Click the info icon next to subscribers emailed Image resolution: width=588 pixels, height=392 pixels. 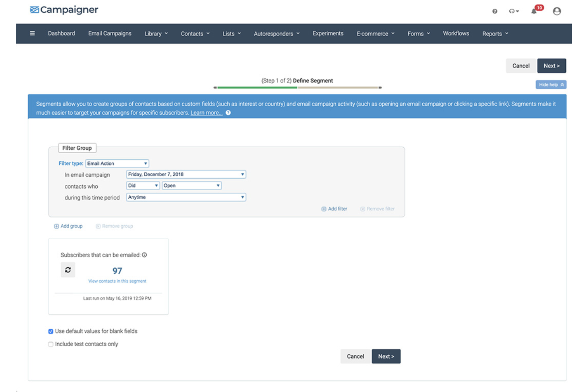tap(145, 255)
